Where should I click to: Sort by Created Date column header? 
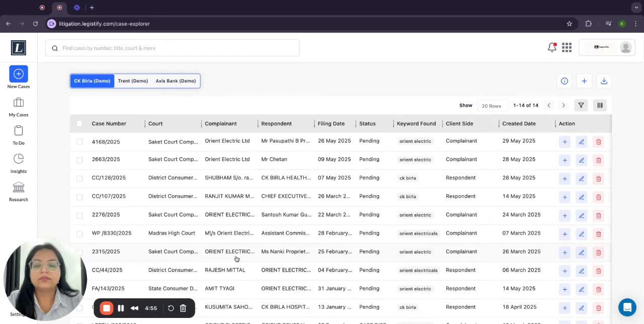(519, 124)
